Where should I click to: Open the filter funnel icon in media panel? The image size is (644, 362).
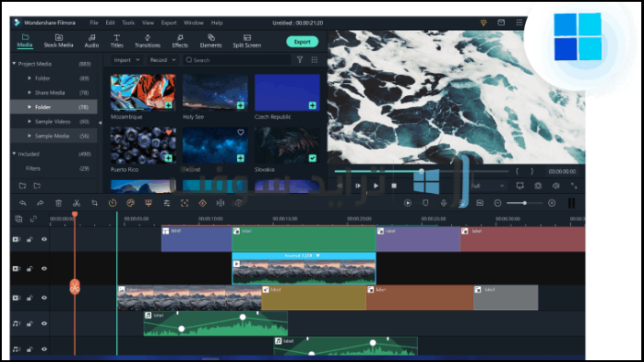[300, 60]
